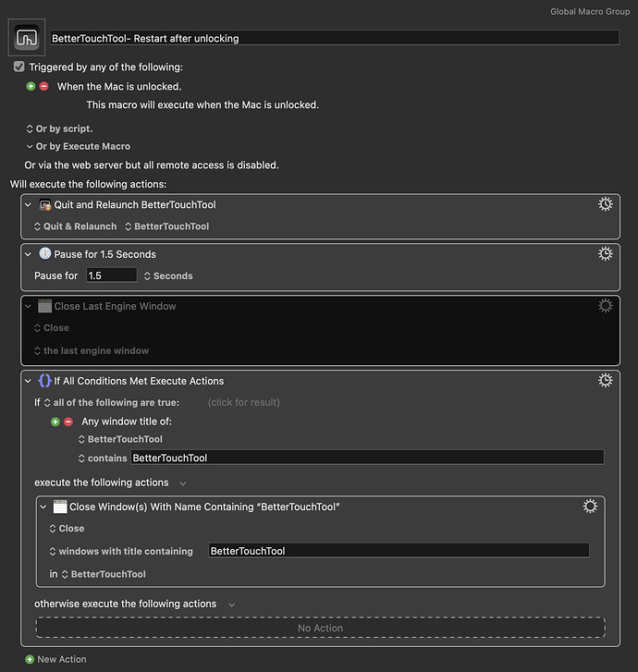Open the Seconds unit popup menu
The image size is (638, 672).
click(168, 276)
